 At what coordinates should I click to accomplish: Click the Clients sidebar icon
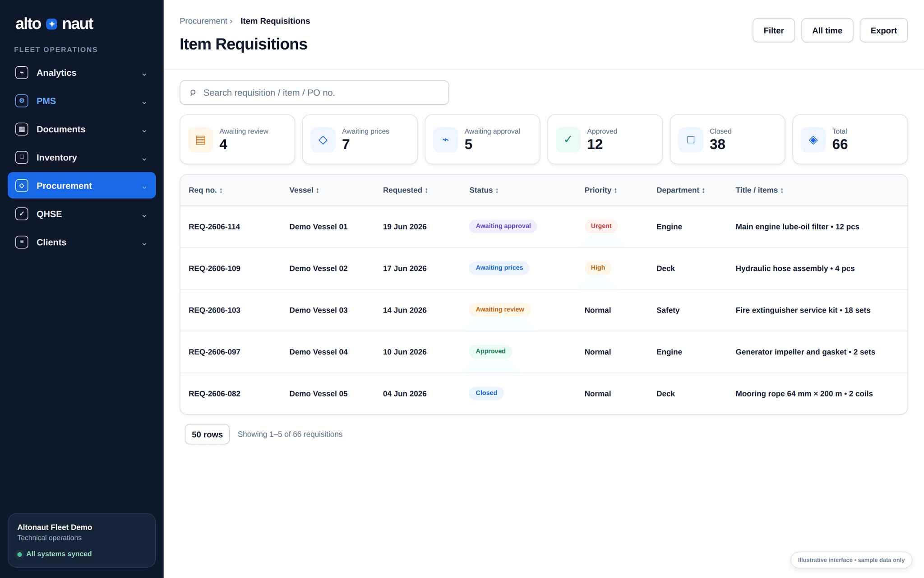[x=22, y=242]
